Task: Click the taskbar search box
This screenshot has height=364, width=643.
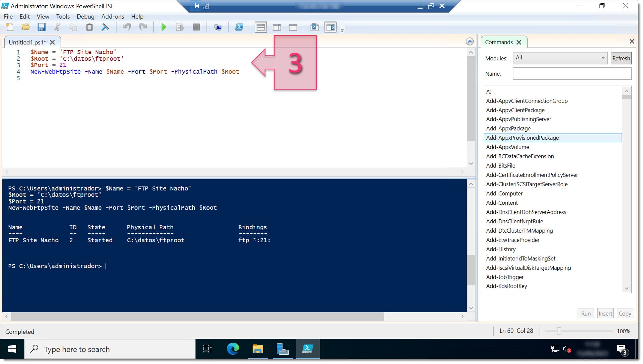Action: tap(110, 349)
